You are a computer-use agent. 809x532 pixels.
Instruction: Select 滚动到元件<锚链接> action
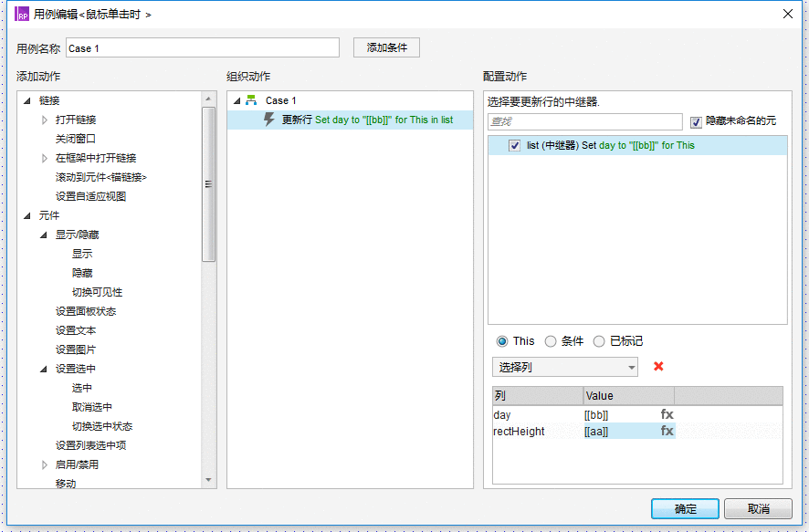pyautogui.click(x=101, y=177)
